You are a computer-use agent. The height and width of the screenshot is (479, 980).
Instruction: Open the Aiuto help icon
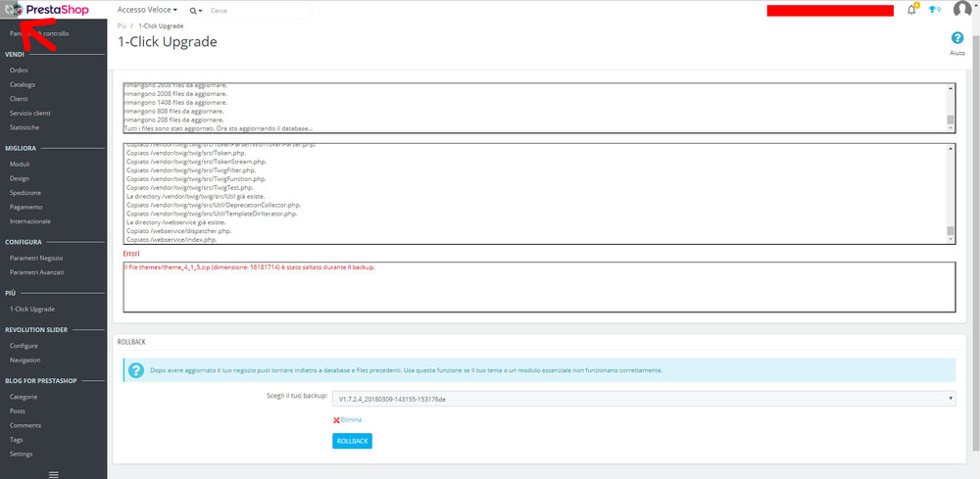click(x=956, y=38)
